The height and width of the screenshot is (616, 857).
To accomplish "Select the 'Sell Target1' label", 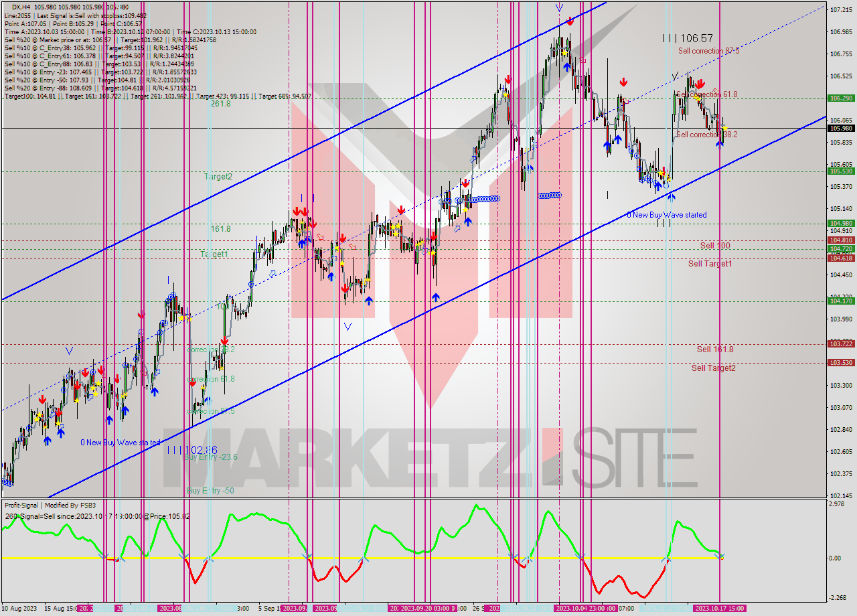I will click(x=710, y=264).
